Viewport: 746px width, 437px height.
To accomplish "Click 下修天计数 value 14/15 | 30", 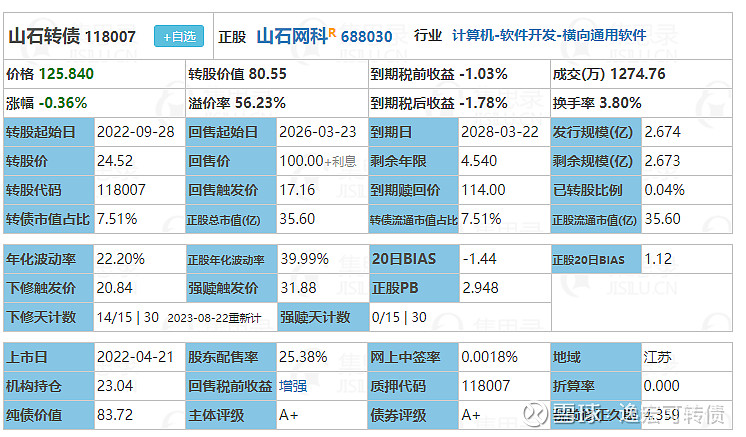I will [x=128, y=317].
